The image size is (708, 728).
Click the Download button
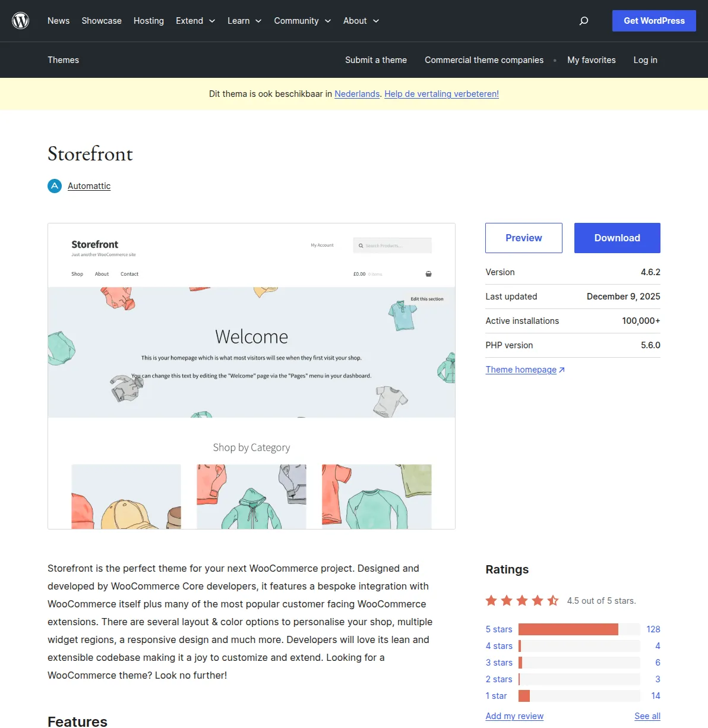pyautogui.click(x=617, y=238)
